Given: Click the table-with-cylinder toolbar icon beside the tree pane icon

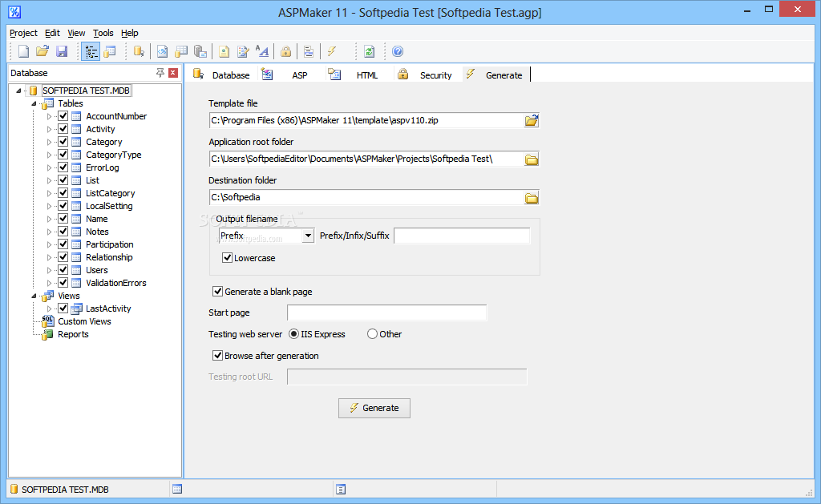Looking at the screenshot, I should tap(110, 51).
